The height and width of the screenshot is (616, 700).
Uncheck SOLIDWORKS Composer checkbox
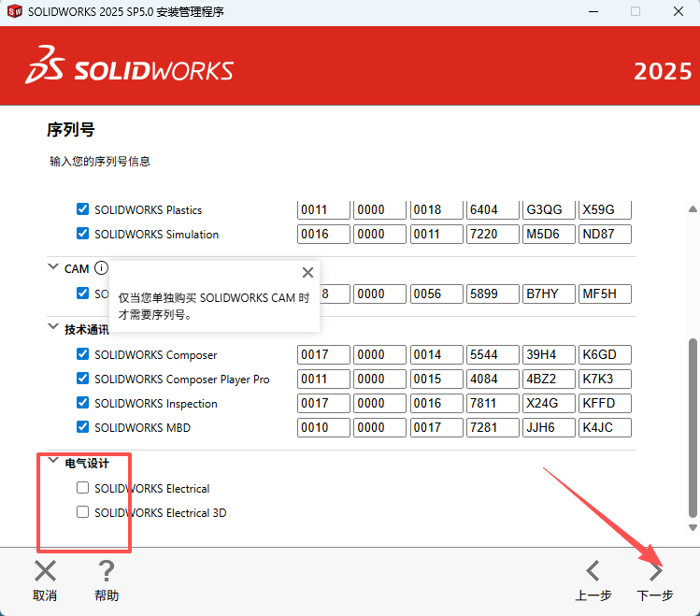(82, 354)
